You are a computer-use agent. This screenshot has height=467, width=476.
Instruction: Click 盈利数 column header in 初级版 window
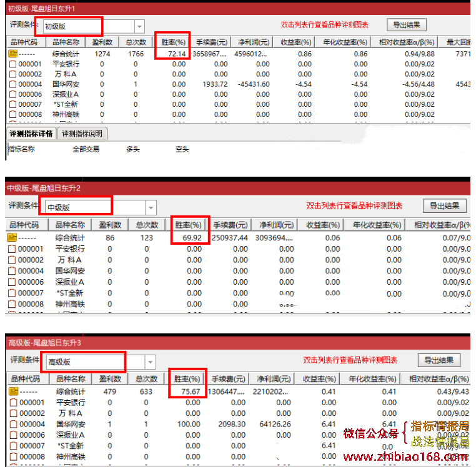pyautogui.click(x=102, y=42)
